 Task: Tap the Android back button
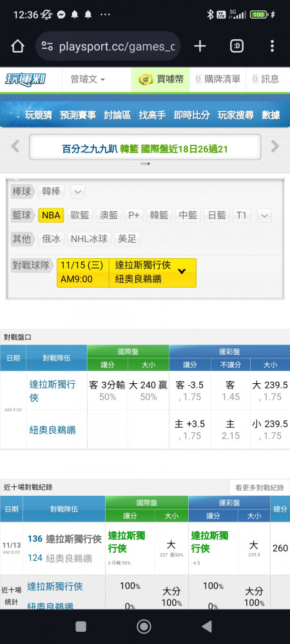pyautogui.click(x=207, y=626)
